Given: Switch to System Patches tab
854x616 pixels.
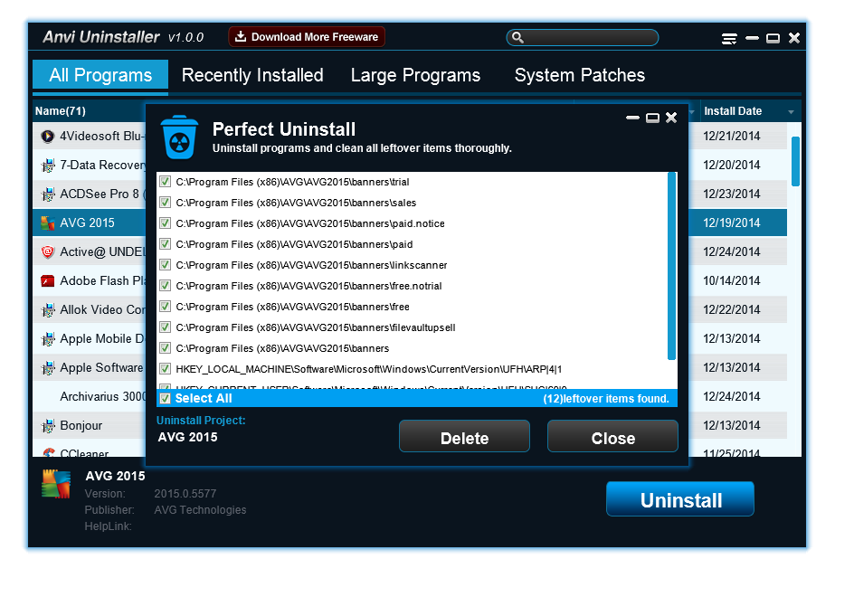Looking at the screenshot, I should 580,75.
